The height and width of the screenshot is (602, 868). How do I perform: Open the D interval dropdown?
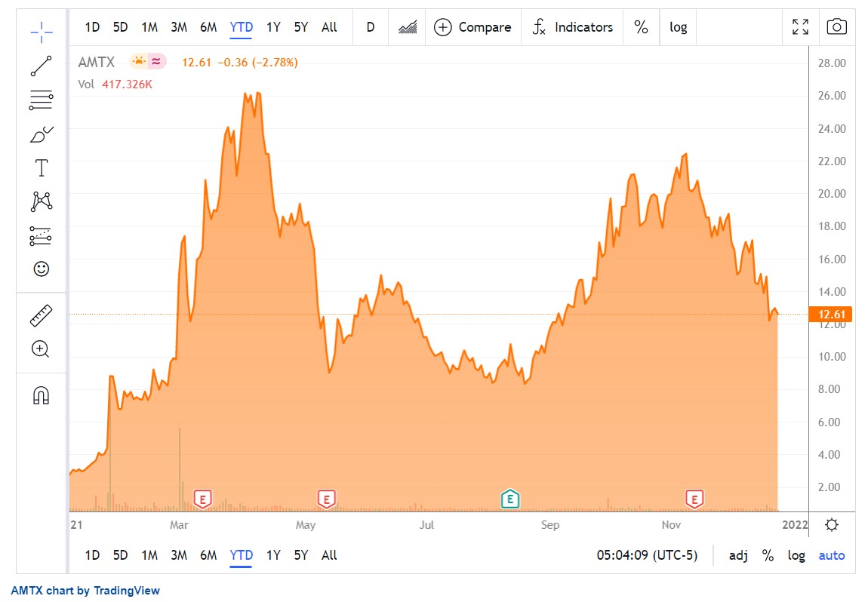(x=371, y=27)
